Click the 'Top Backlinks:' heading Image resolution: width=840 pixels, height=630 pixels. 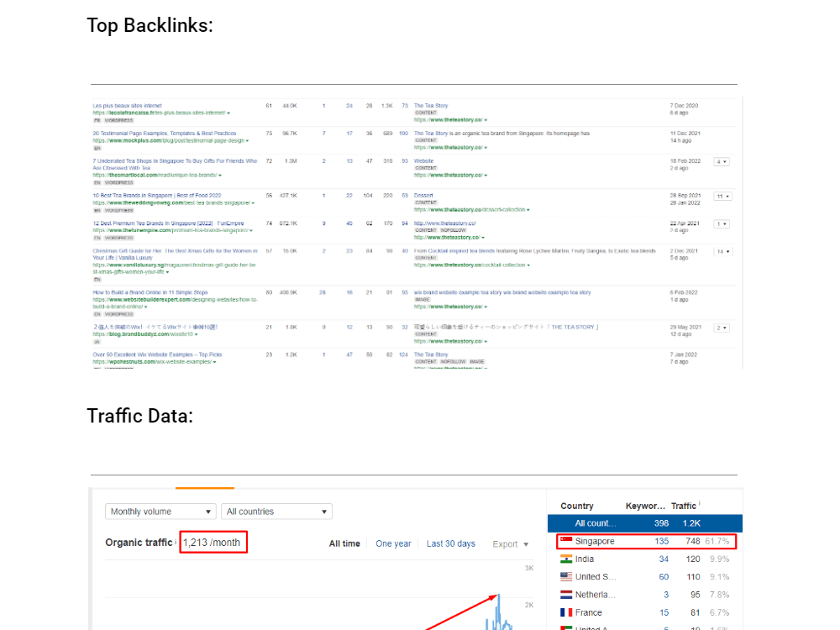tap(150, 25)
